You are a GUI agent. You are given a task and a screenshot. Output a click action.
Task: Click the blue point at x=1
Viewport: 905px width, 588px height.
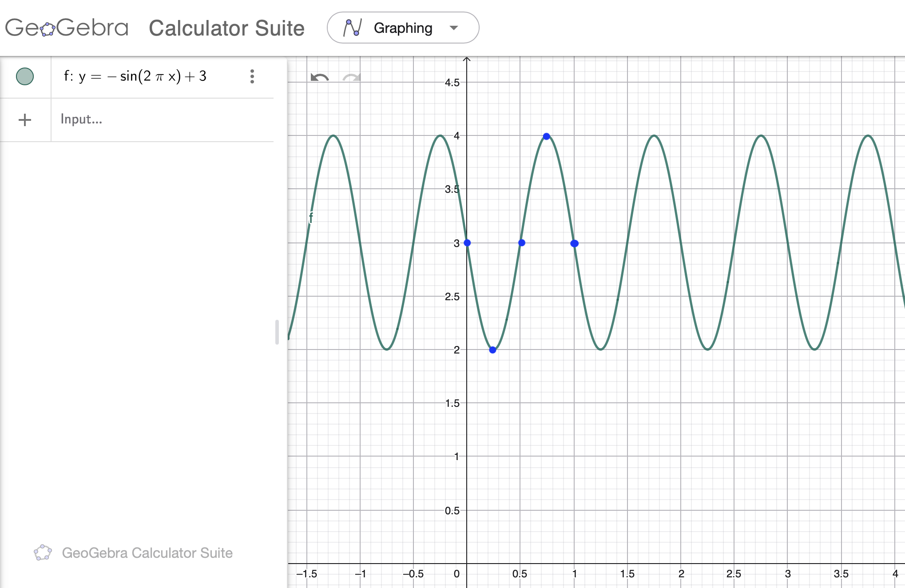coord(574,243)
